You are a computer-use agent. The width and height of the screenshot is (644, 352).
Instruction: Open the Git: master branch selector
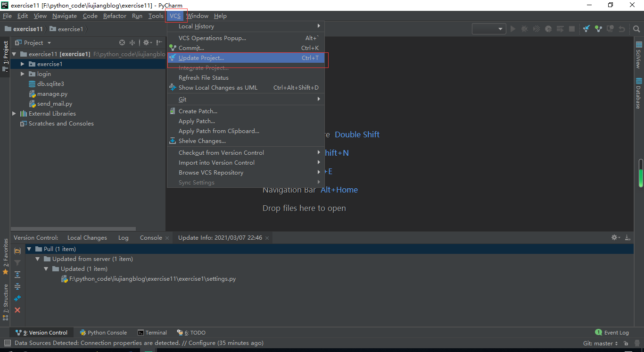pyautogui.click(x=601, y=344)
